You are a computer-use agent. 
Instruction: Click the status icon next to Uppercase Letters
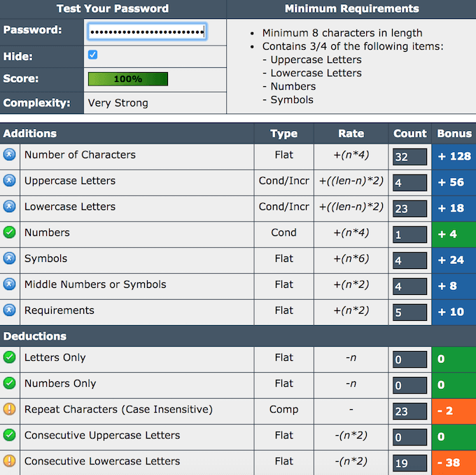click(10, 181)
